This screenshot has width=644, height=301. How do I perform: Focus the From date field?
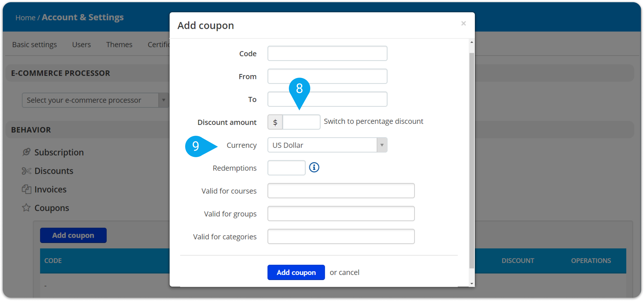[327, 76]
